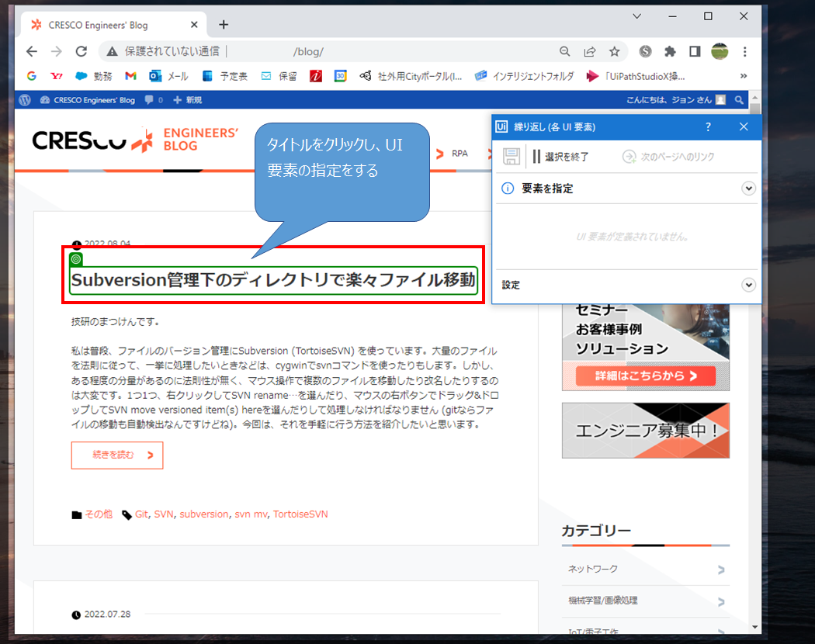Viewport: 815px width, 644px height.
Task: Open the subversion tag link
Action: coord(203,514)
